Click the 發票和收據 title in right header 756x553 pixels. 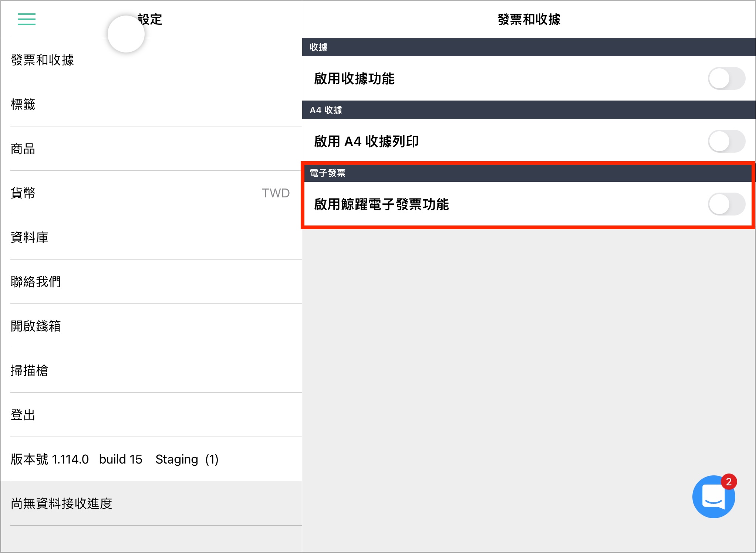point(529,19)
